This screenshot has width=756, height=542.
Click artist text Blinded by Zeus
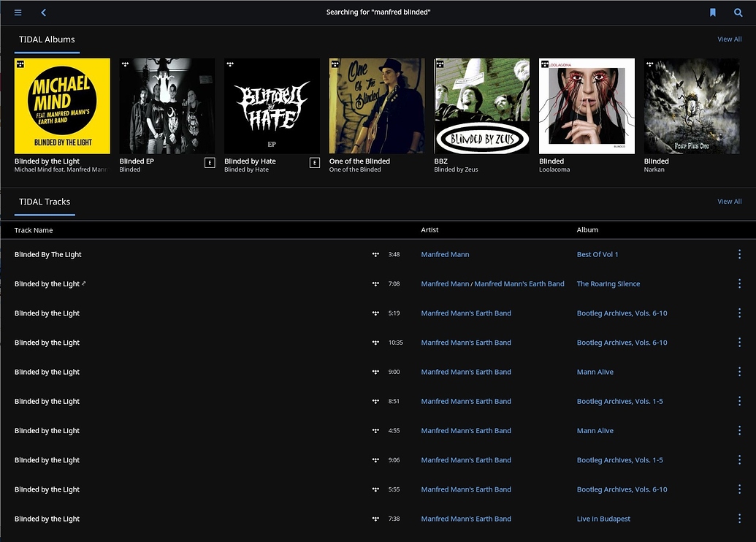pyautogui.click(x=456, y=169)
